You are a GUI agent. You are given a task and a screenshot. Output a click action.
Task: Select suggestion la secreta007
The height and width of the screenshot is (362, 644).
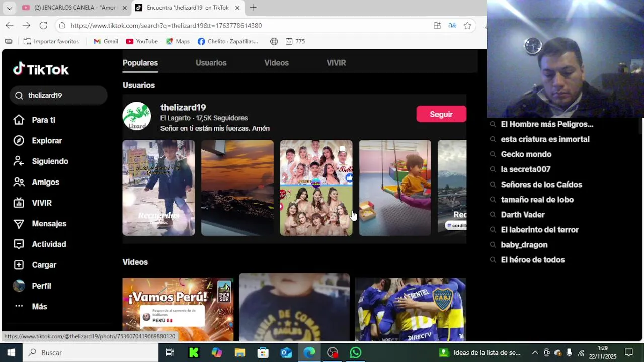pyautogui.click(x=526, y=169)
